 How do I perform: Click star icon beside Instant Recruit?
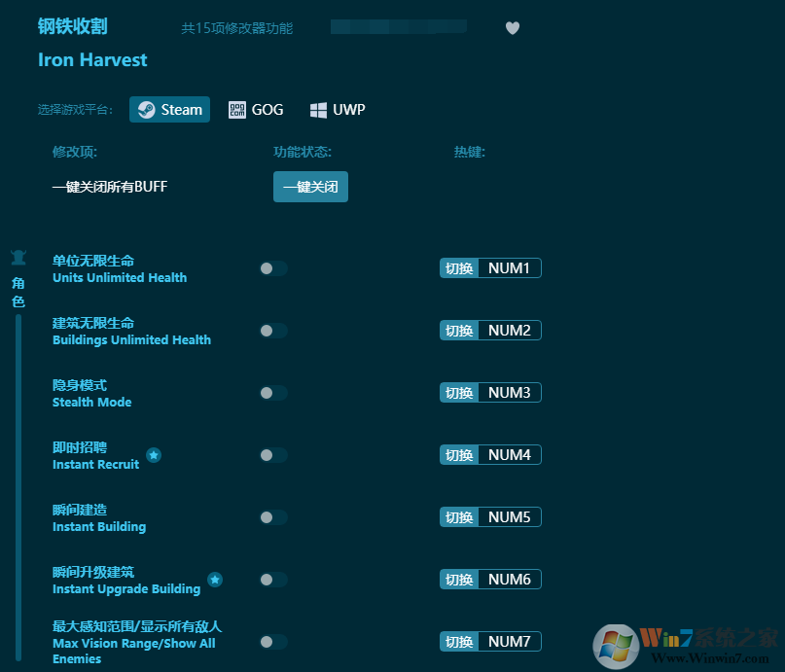click(x=154, y=455)
